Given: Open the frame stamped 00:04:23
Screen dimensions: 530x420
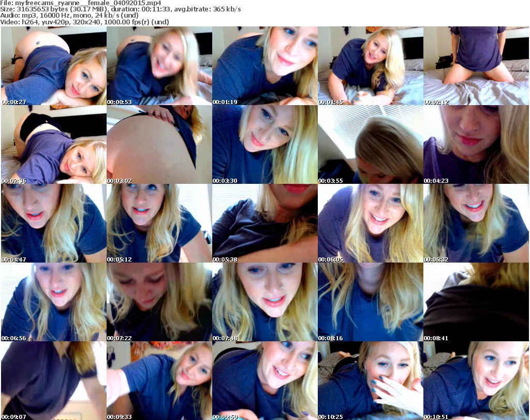Looking at the screenshot, I should pos(476,144).
